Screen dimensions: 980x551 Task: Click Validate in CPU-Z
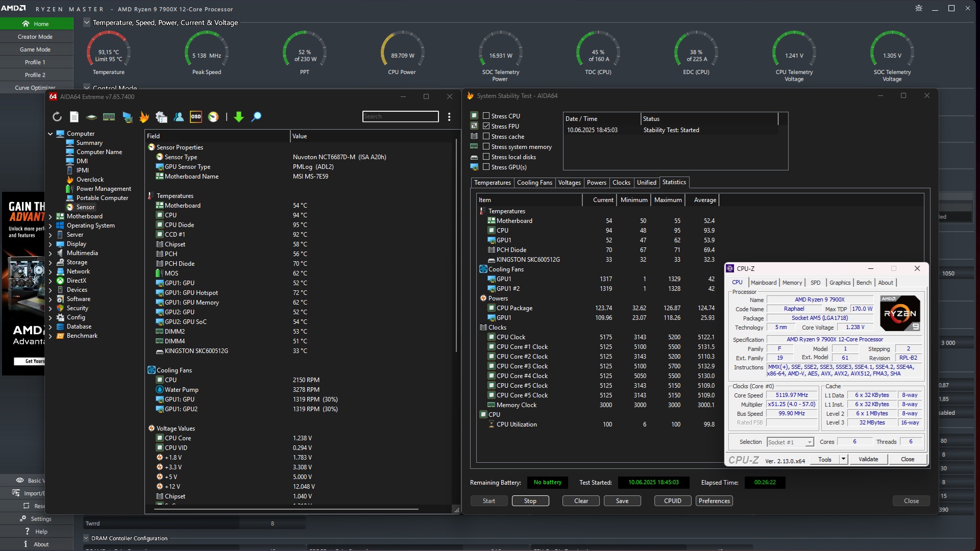pos(868,459)
